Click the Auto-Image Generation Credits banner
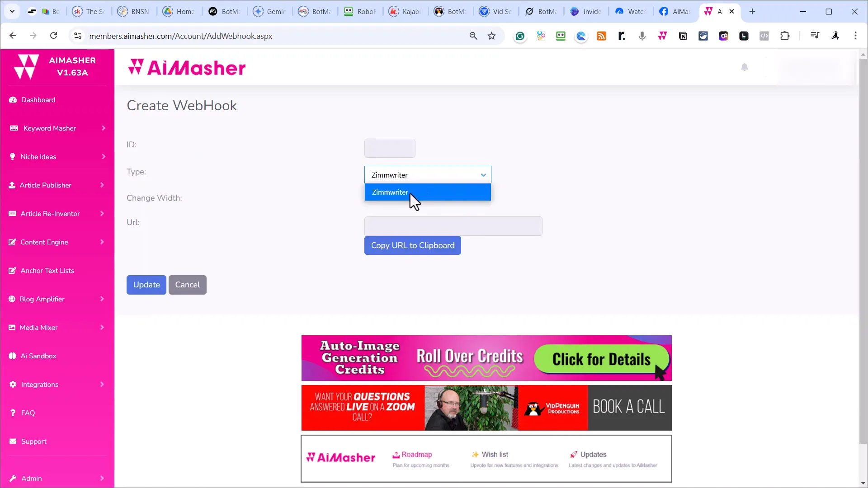Screen dimensions: 868x488 tap(486, 358)
